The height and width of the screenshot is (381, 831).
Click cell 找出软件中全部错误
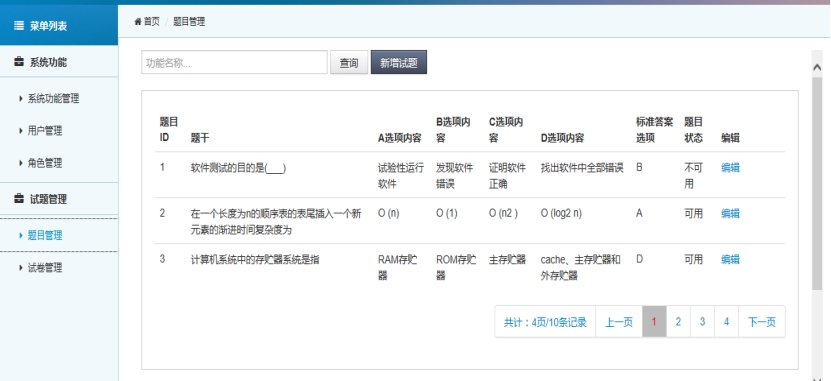point(582,167)
